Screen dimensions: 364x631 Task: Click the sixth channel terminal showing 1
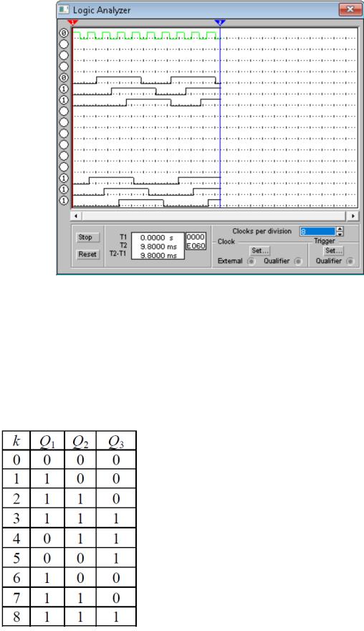point(64,89)
